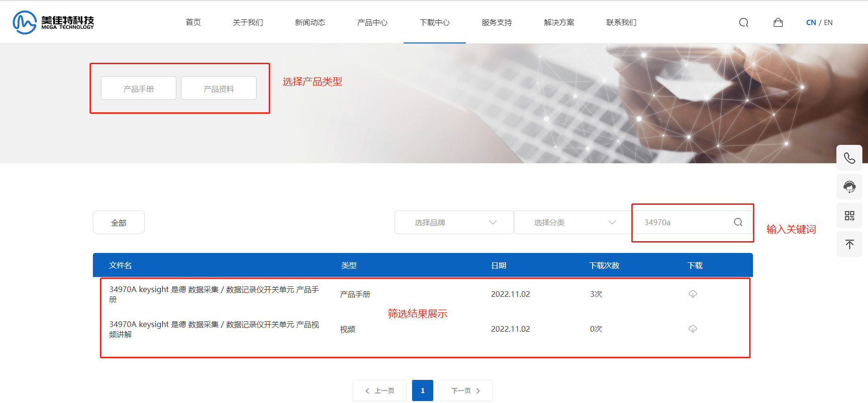Go to 首页 in navigation
Viewport: 868px width, 403px height.
pyautogui.click(x=193, y=22)
